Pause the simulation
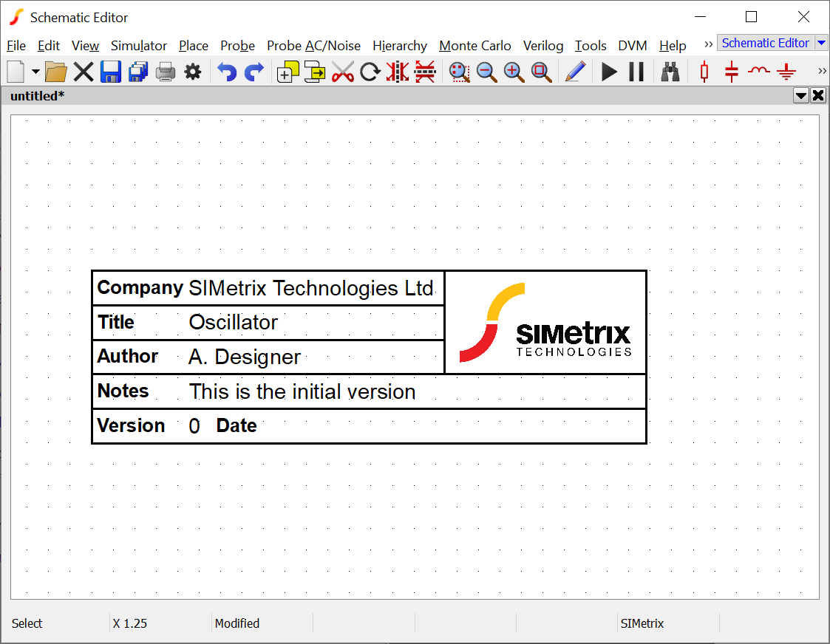Viewport: 830px width, 644px height. (x=636, y=72)
